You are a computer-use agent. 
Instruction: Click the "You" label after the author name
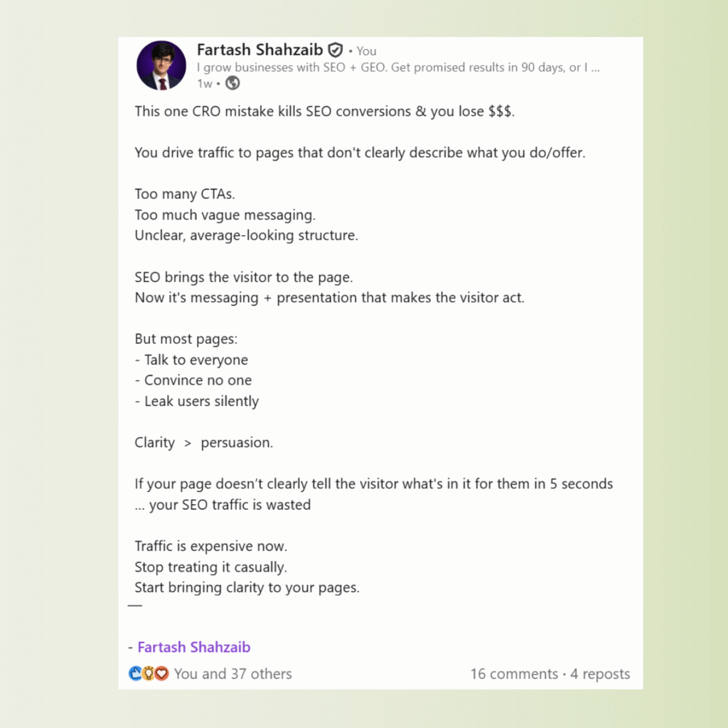367,51
